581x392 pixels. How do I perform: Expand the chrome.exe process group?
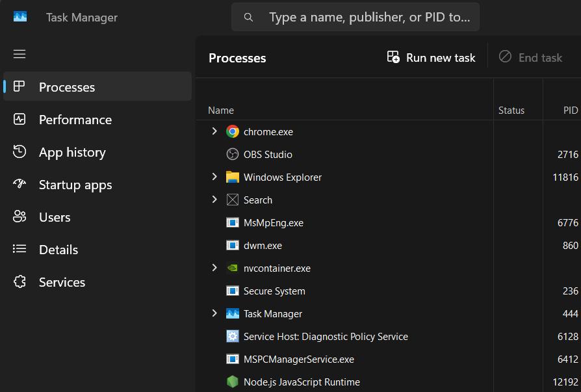click(214, 131)
